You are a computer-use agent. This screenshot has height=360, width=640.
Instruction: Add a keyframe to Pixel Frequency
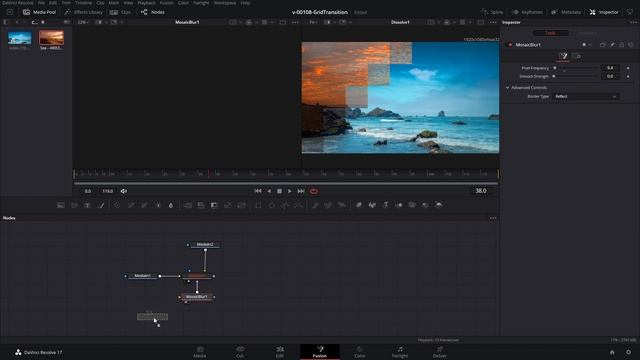tap(628, 68)
